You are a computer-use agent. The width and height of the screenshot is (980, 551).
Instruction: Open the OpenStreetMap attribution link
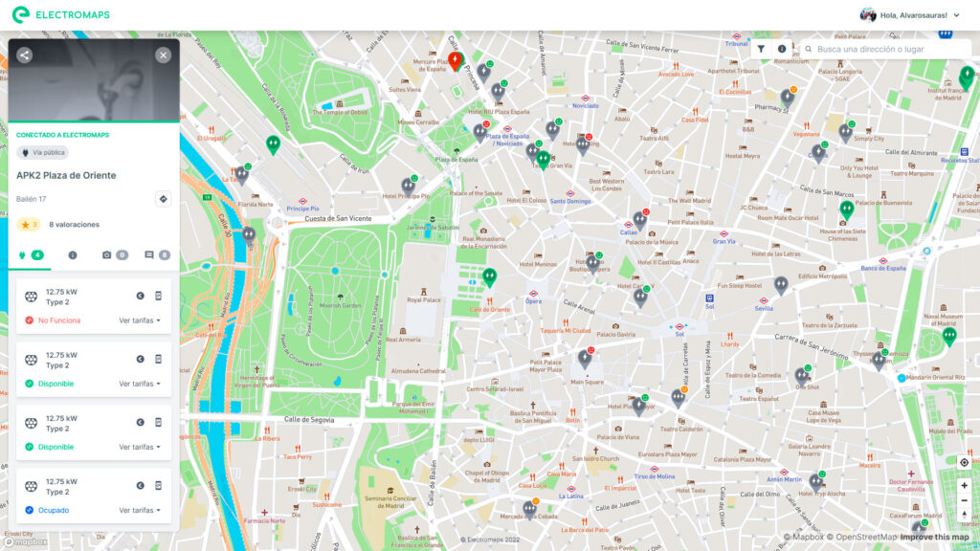pyautogui.click(x=861, y=538)
